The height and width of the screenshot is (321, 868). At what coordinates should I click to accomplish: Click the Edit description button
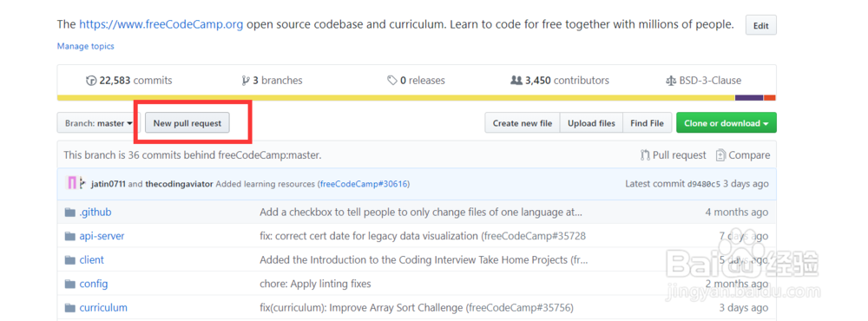click(760, 25)
